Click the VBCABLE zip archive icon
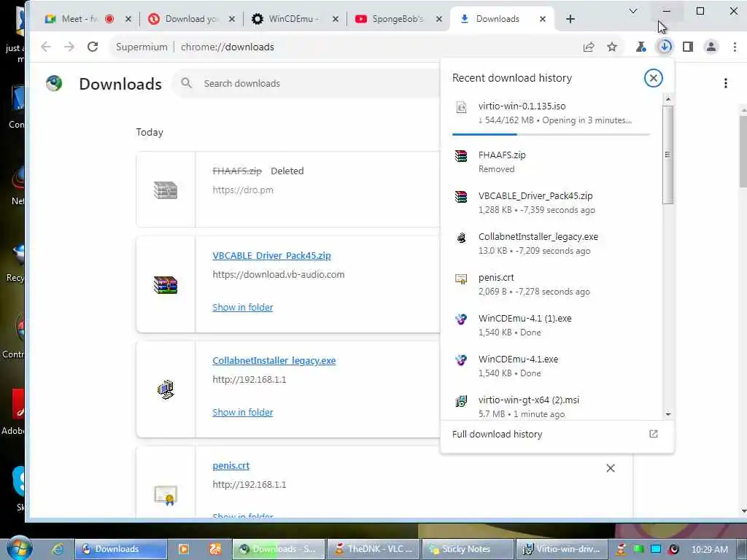The image size is (747, 560). 166,285
